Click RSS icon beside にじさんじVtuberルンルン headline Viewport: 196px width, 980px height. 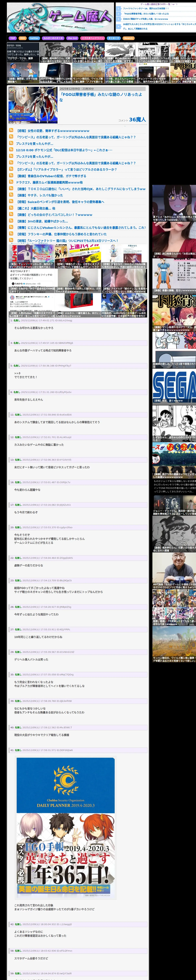(11, 227)
